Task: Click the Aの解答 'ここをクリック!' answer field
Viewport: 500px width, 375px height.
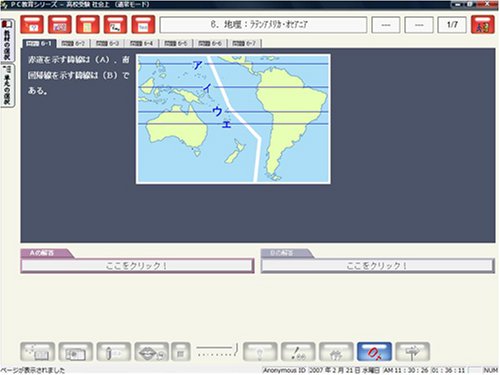Action: 137,266
